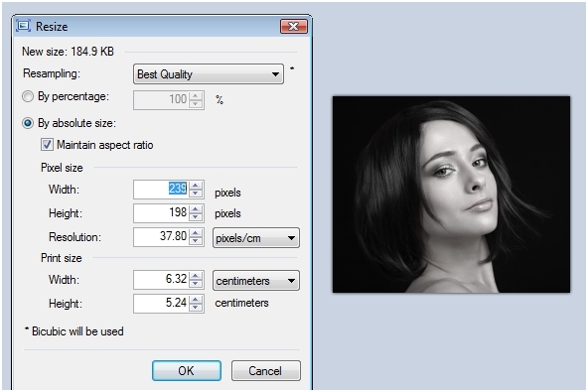
Task: Click the 'New size: 184.9 KB' text
Action: click(x=68, y=52)
